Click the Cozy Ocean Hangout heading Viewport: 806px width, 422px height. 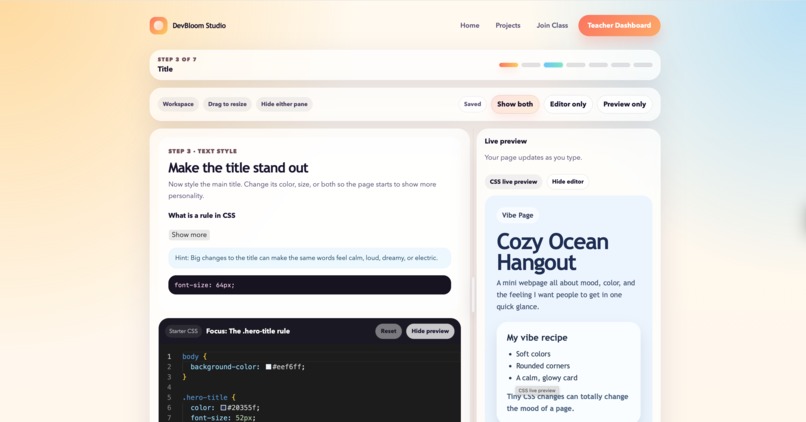[552, 252]
